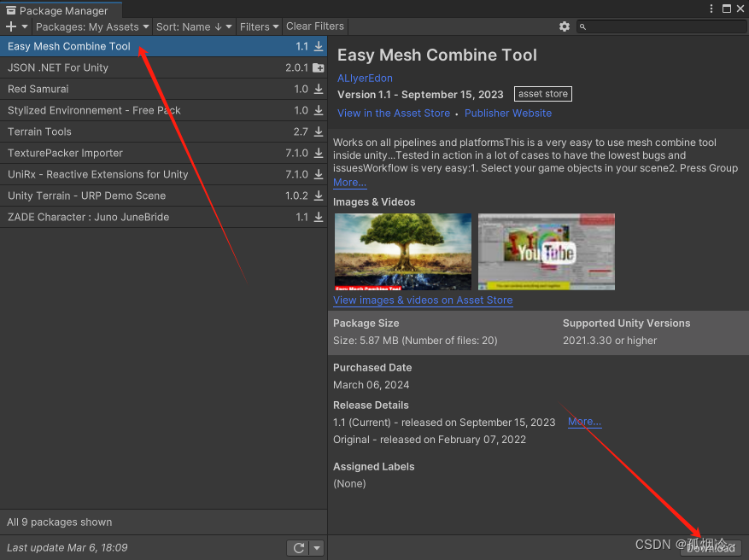Click the Download button
The width and height of the screenshot is (749, 560).
point(711,548)
